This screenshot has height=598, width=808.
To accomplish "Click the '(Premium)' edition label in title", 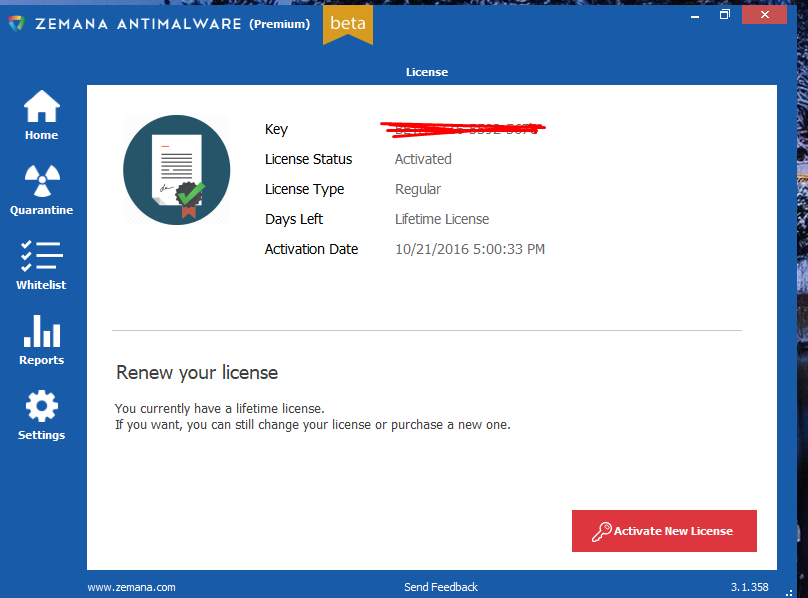I will point(280,24).
